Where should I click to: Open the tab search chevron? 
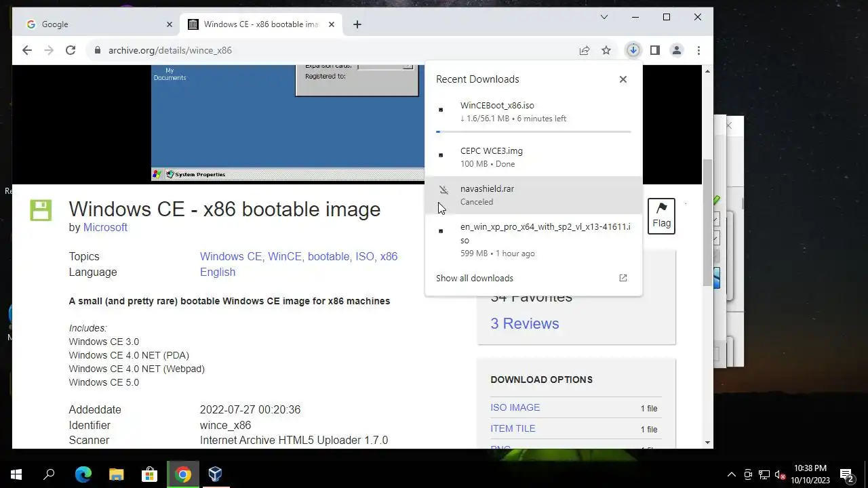pos(604,17)
